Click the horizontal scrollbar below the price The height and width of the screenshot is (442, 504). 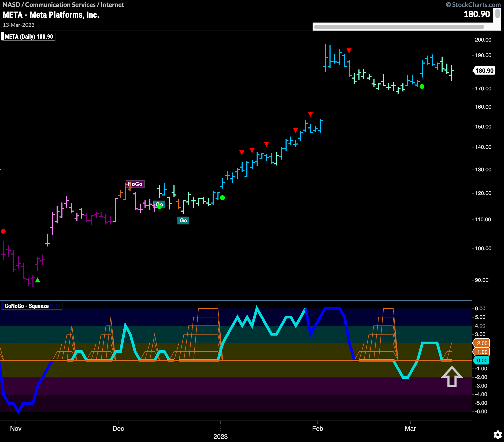pos(399,27)
